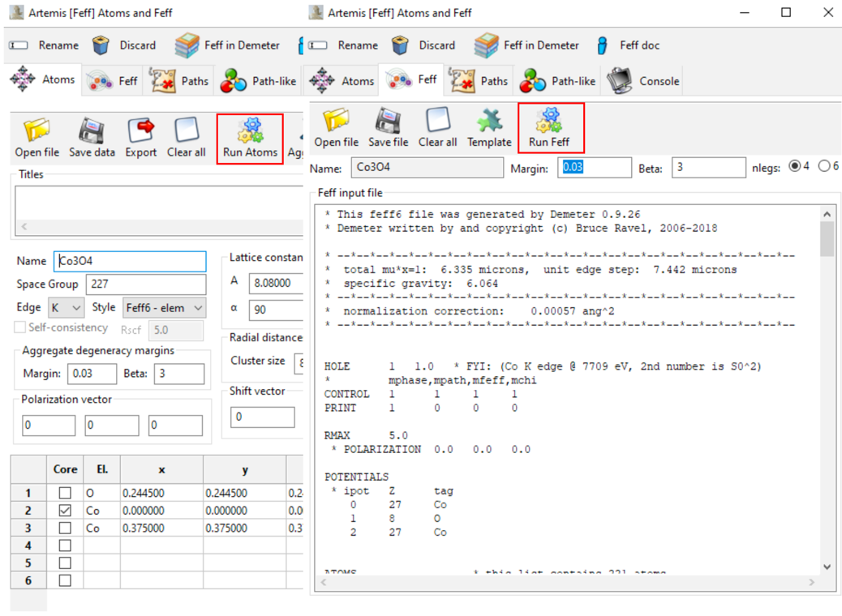
Task: Open file in the Atoms-page window toolbar
Action: click(x=37, y=139)
